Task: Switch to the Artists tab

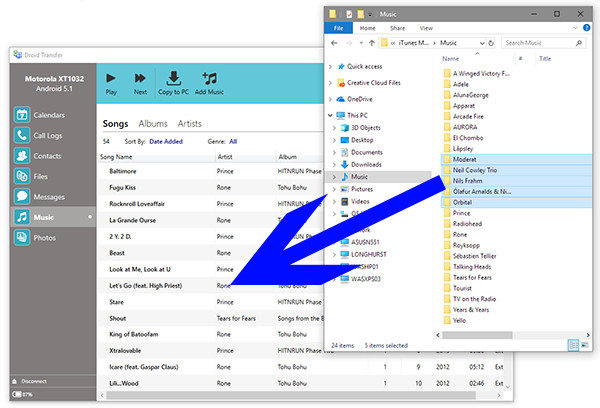Action: pyautogui.click(x=189, y=124)
